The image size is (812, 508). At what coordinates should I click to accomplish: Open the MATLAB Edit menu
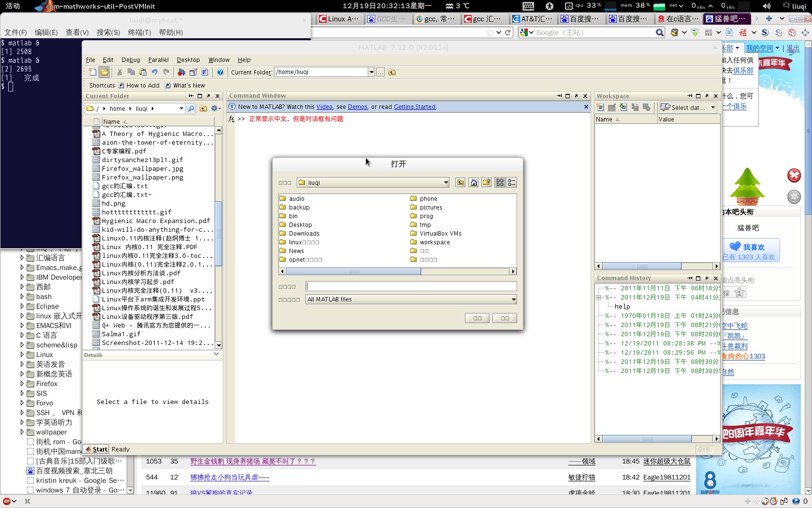click(x=108, y=60)
